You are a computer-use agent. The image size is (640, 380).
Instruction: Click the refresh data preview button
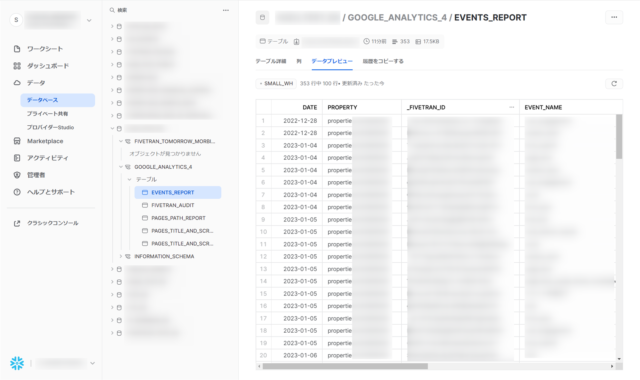click(x=614, y=84)
